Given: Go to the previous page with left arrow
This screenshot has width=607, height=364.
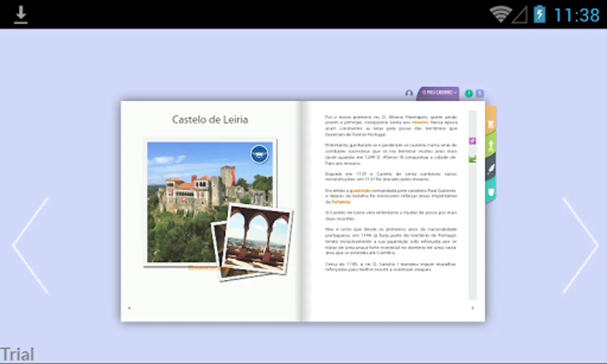Looking at the screenshot, I should 31,245.
